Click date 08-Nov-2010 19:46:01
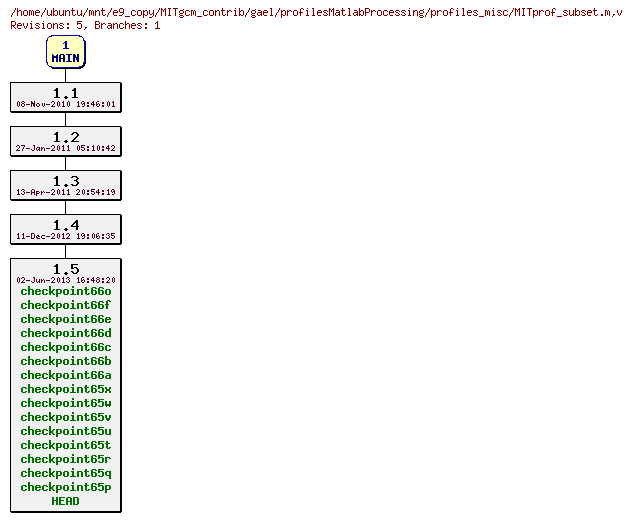This screenshot has width=632, height=521. click(66, 104)
